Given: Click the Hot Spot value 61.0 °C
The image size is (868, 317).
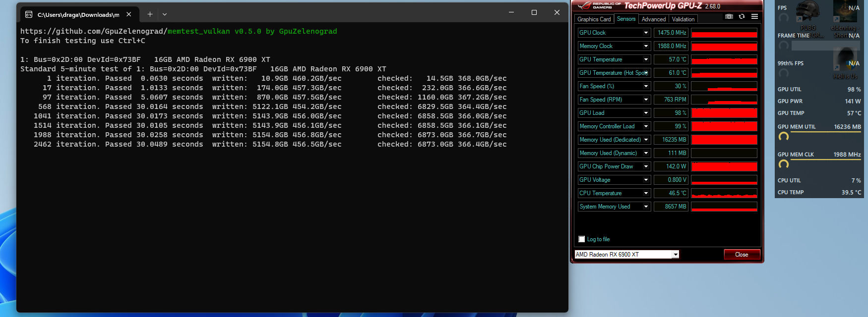Looking at the screenshot, I should (671, 73).
